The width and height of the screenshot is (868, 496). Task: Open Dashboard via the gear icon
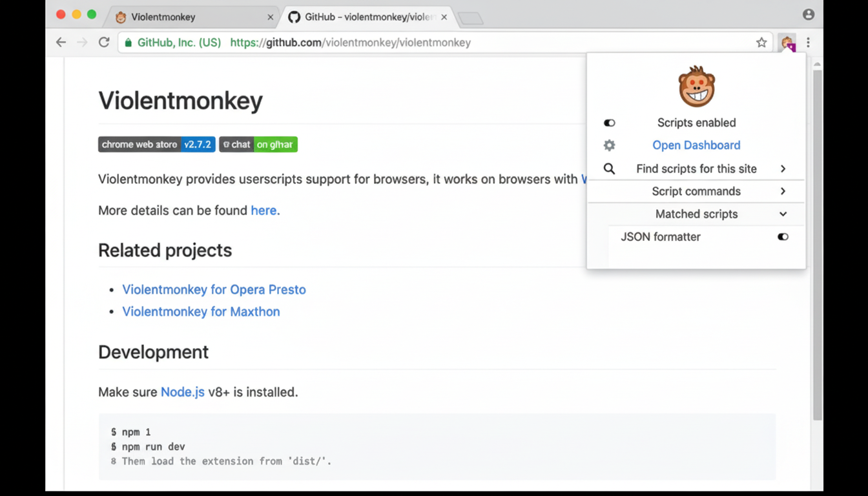click(x=609, y=145)
